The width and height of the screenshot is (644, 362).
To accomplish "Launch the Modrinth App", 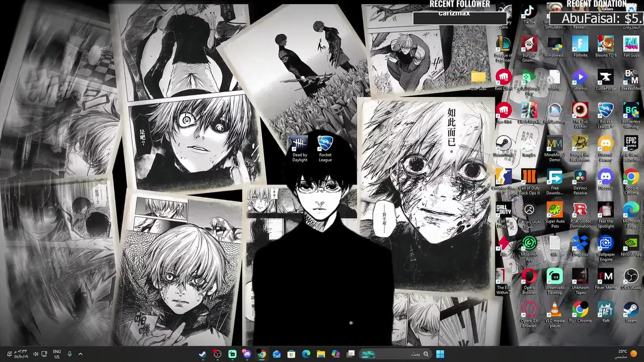I will [529, 248].
